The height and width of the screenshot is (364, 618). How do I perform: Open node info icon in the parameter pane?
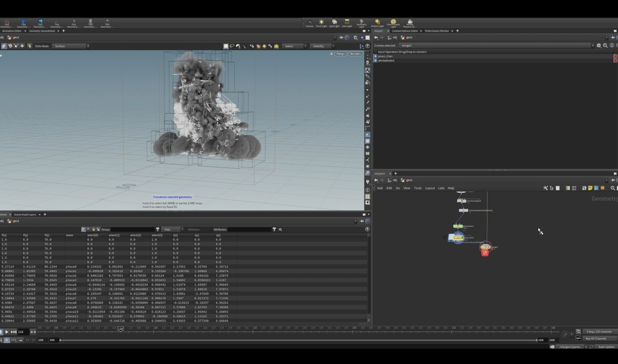(612, 45)
